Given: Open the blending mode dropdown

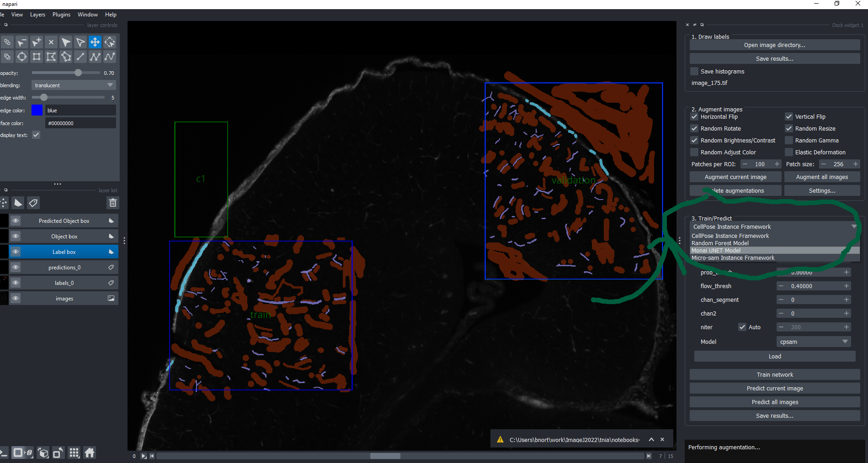Looking at the screenshot, I should coord(73,85).
